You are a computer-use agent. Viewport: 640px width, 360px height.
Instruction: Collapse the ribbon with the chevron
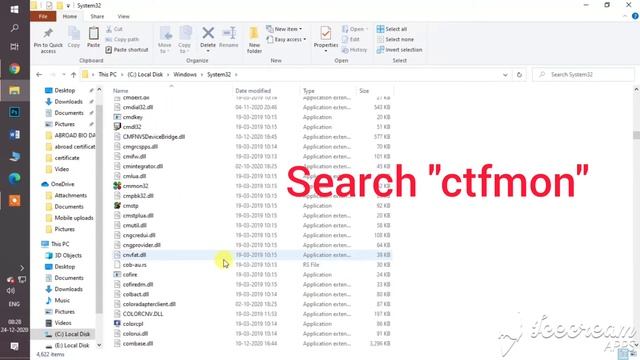click(625, 16)
